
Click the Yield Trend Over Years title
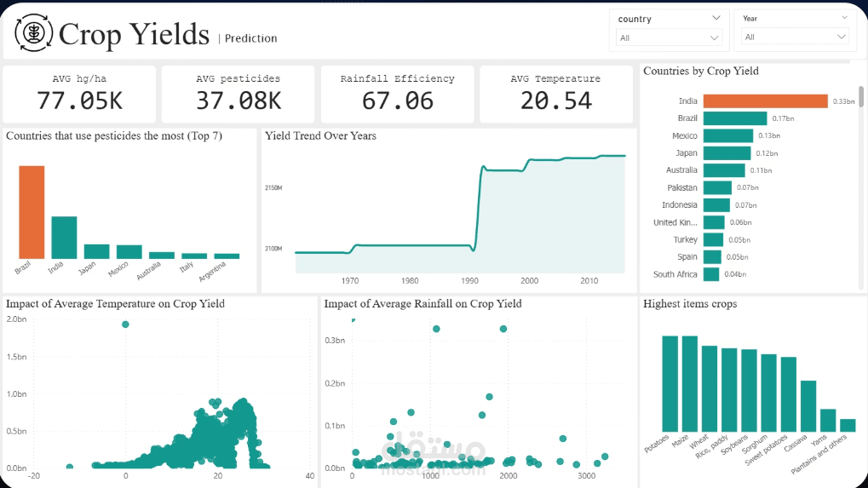pyautogui.click(x=320, y=136)
